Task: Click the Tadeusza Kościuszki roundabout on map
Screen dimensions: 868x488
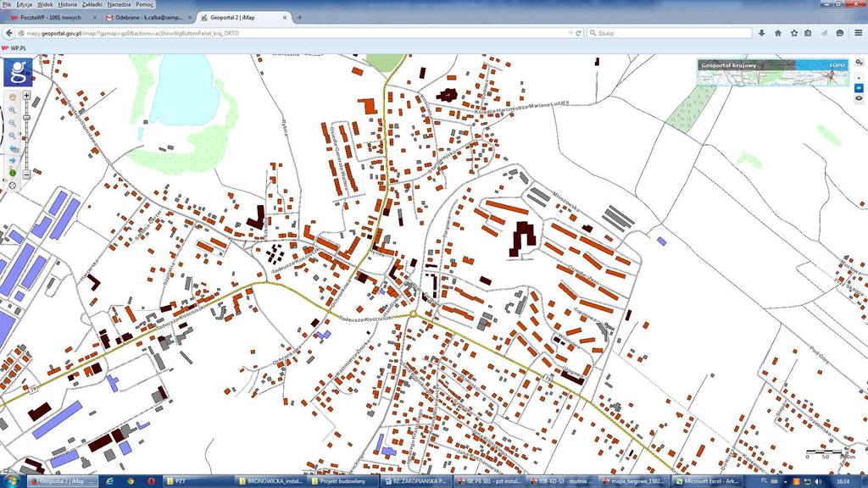Action: point(413,313)
